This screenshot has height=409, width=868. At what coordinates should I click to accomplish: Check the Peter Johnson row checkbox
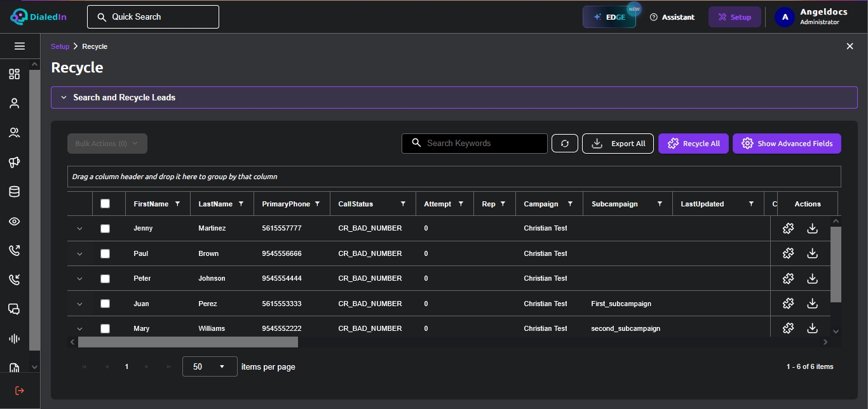click(105, 278)
